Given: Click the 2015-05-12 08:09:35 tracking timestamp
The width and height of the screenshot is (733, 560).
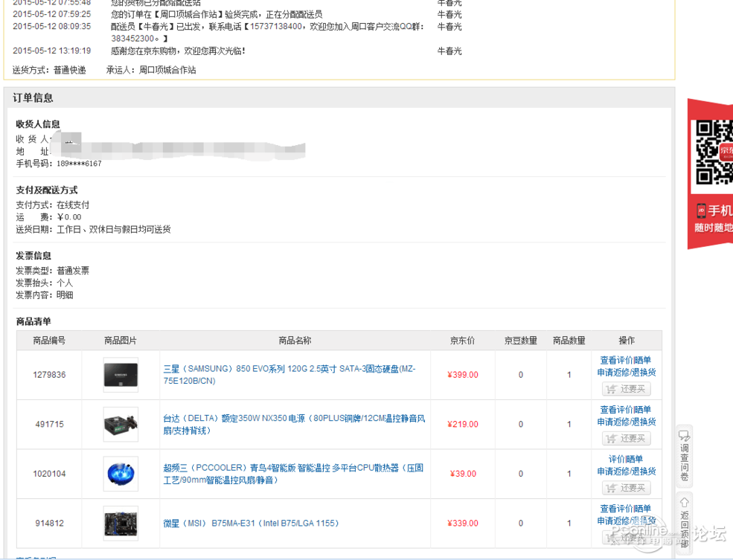Looking at the screenshot, I should coord(52,26).
